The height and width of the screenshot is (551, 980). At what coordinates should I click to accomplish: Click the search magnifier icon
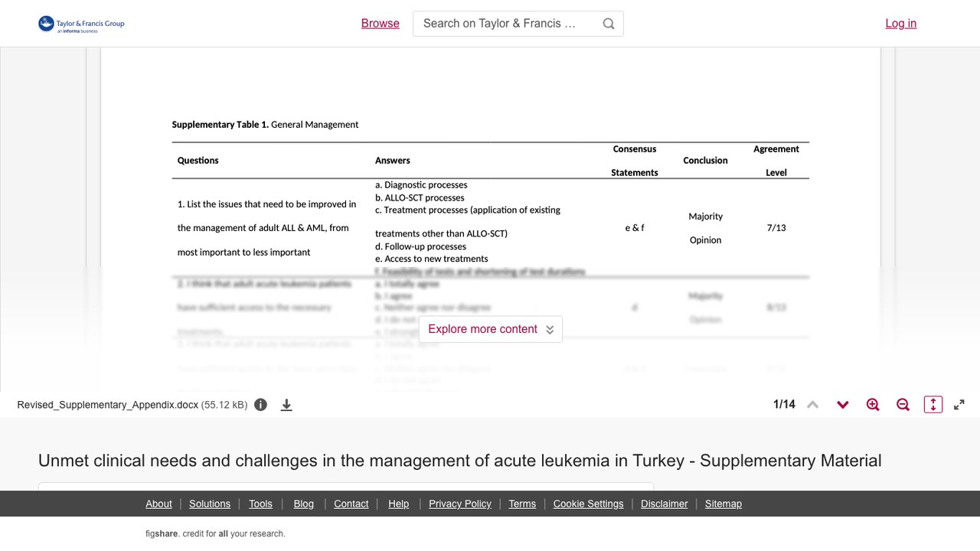click(609, 24)
